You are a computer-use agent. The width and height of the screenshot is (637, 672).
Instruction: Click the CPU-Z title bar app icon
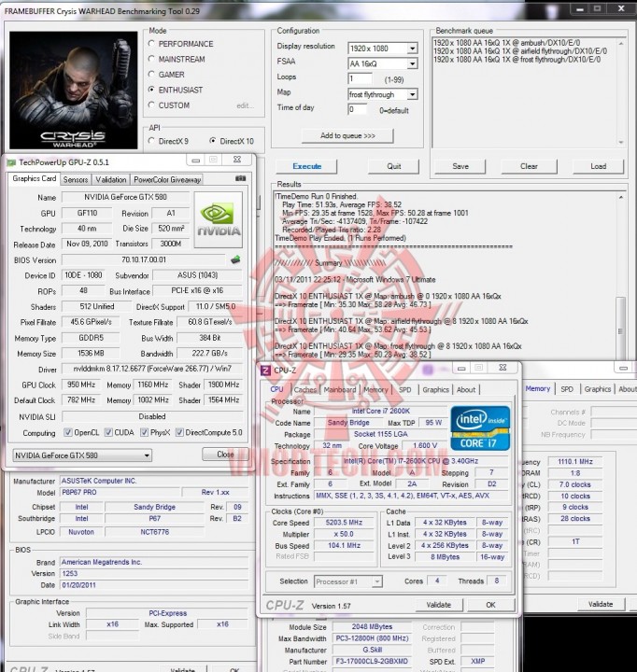click(266, 370)
